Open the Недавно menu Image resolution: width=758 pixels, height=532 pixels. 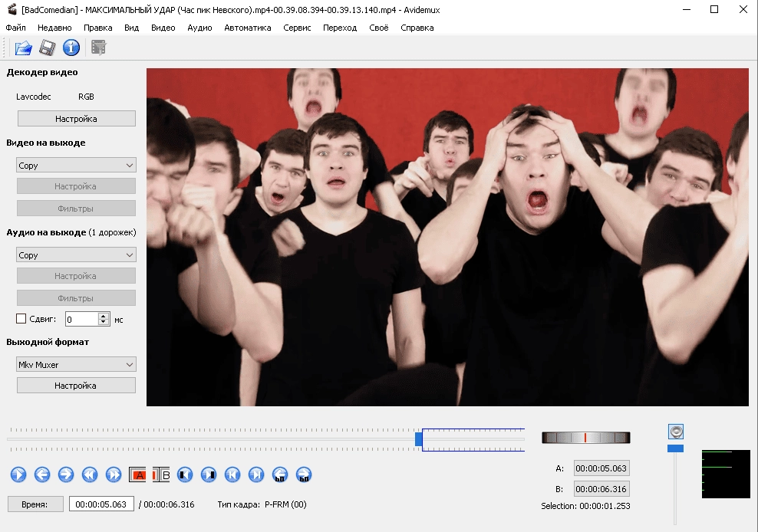point(54,28)
